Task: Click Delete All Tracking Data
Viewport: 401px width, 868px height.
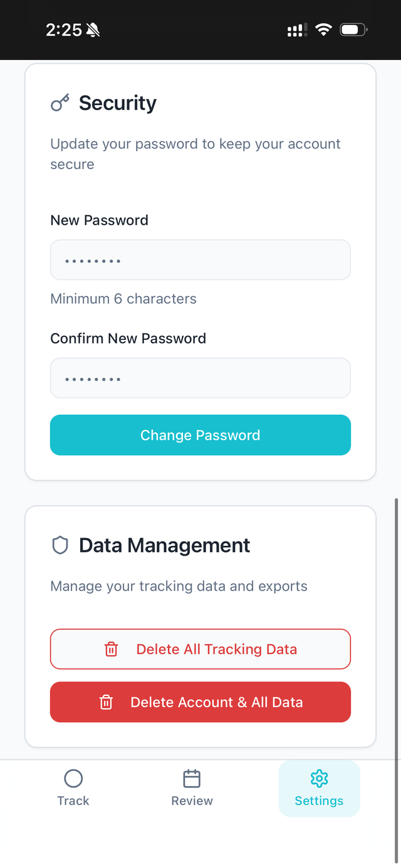Action: 200,649
